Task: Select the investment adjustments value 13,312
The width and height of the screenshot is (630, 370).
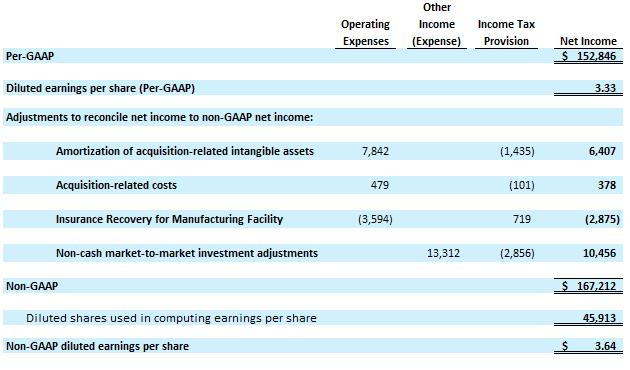Action: point(443,253)
